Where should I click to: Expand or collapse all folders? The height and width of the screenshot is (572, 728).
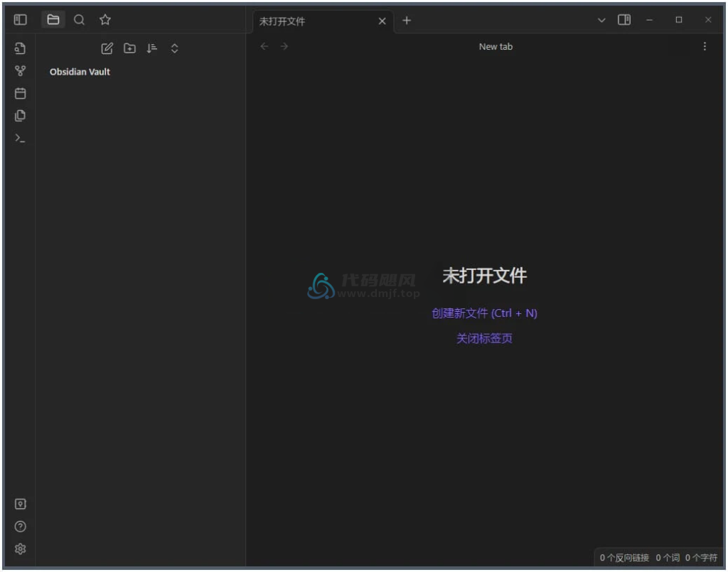pyautogui.click(x=175, y=48)
